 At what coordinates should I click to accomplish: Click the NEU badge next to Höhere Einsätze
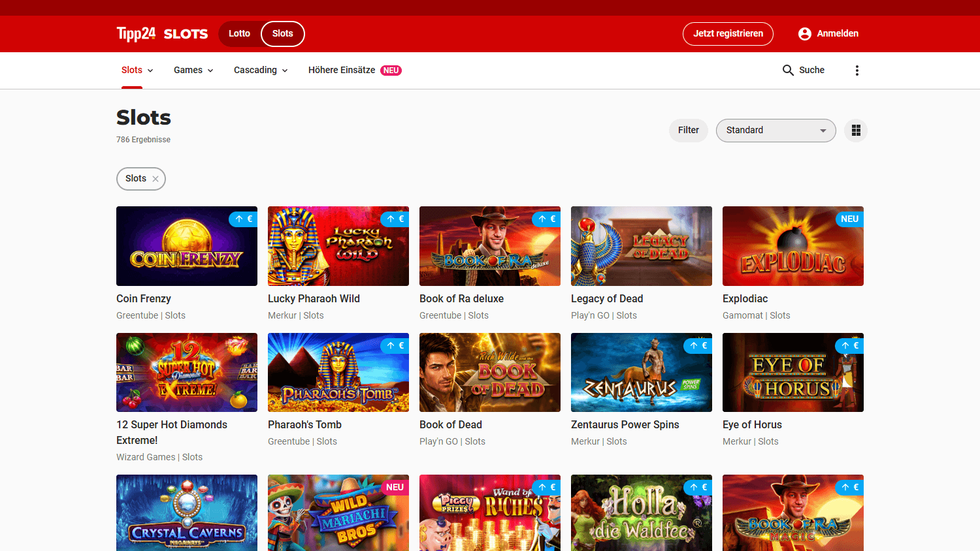pos(391,71)
